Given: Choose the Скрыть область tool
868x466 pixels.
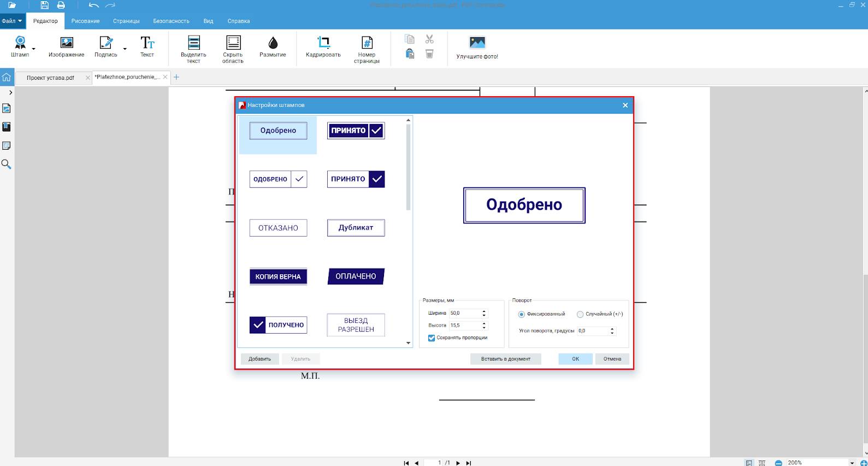Looking at the screenshot, I should [233, 49].
